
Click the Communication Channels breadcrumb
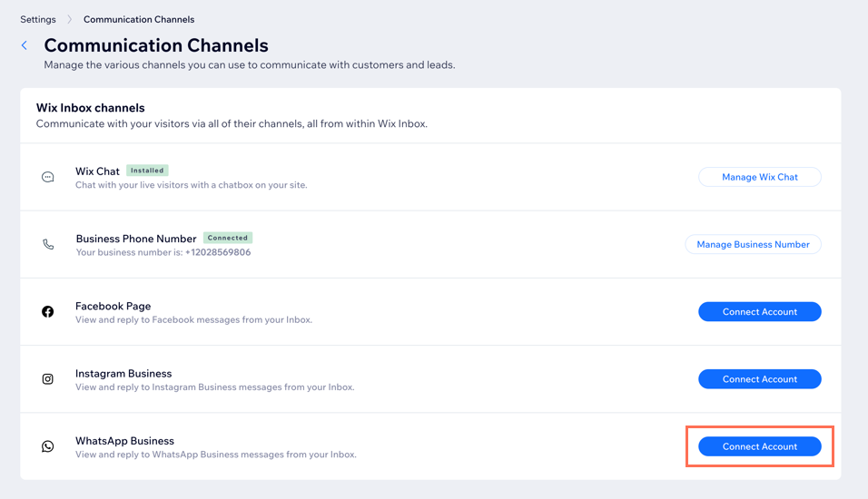tap(139, 19)
